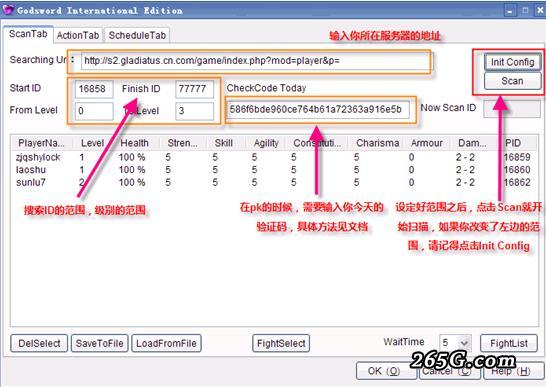Viewport: 546px width, 387px height.
Task: Sort by the PlayerName column header
Action: pos(41,143)
